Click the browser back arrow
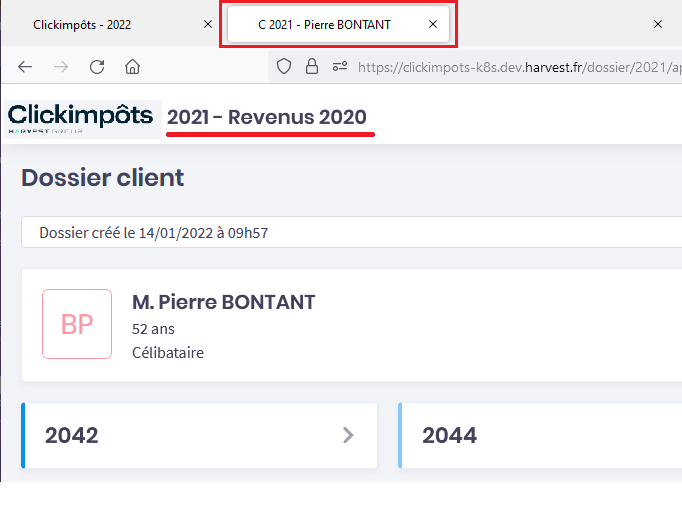Image resolution: width=682 pixels, height=513 pixels. point(26,67)
